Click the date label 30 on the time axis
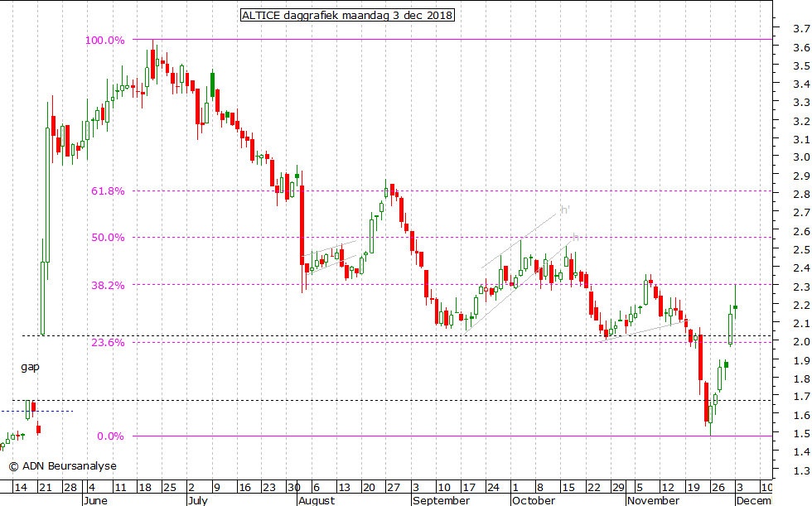This screenshot has width=812, height=506. 294,488
